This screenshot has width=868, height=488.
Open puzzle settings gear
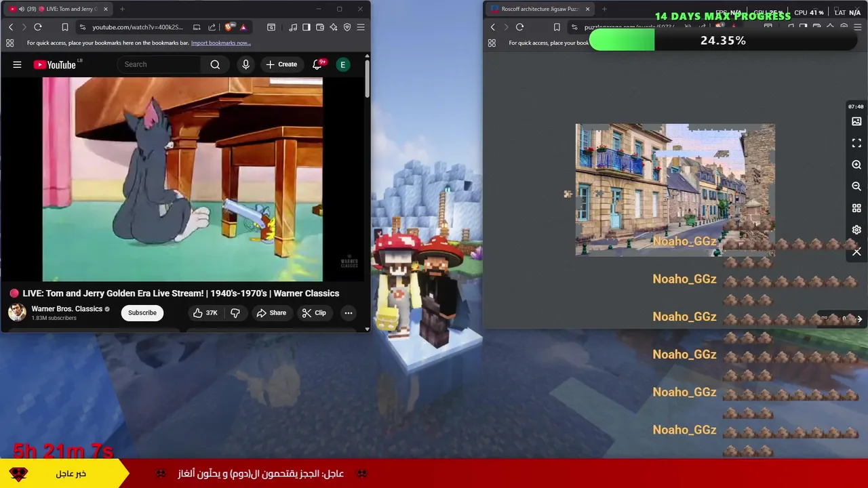tap(856, 230)
